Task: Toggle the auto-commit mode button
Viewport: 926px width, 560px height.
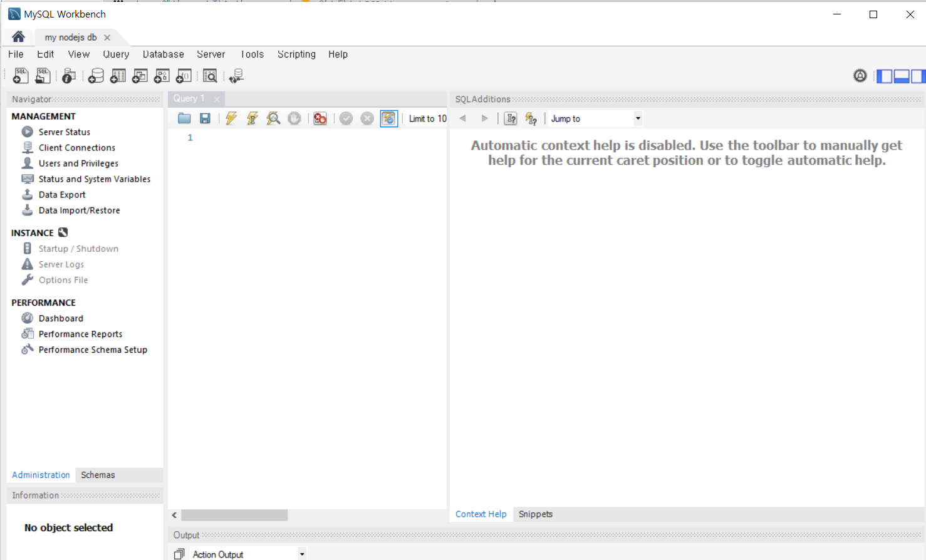Action: pos(388,118)
